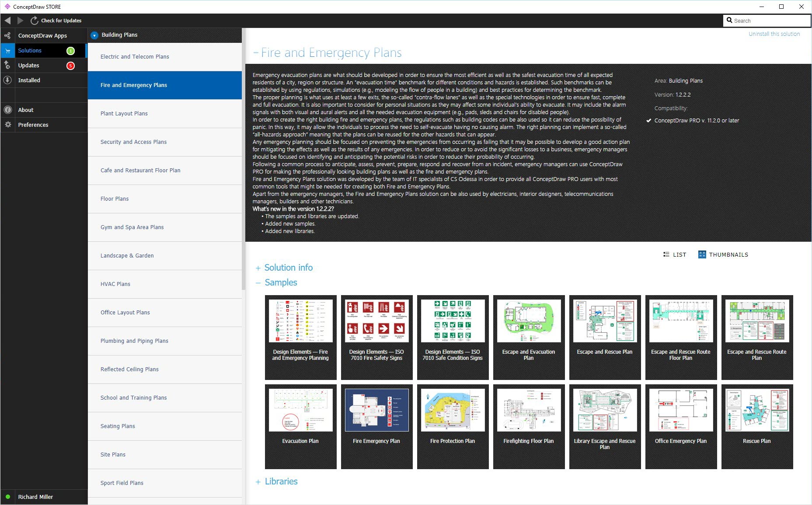Image resolution: width=812 pixels, height=505 pixels.
Task: Expand the Solution info section
Action: click(x=258, y=268)
